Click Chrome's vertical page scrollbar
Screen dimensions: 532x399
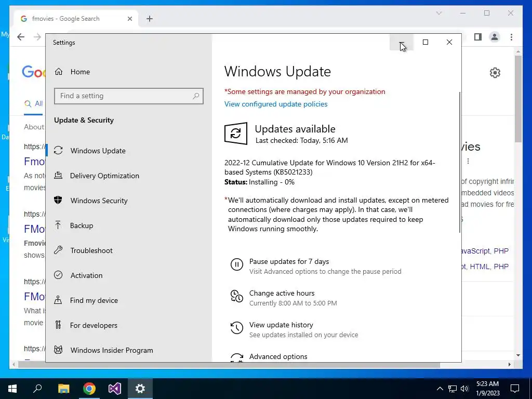518,98
